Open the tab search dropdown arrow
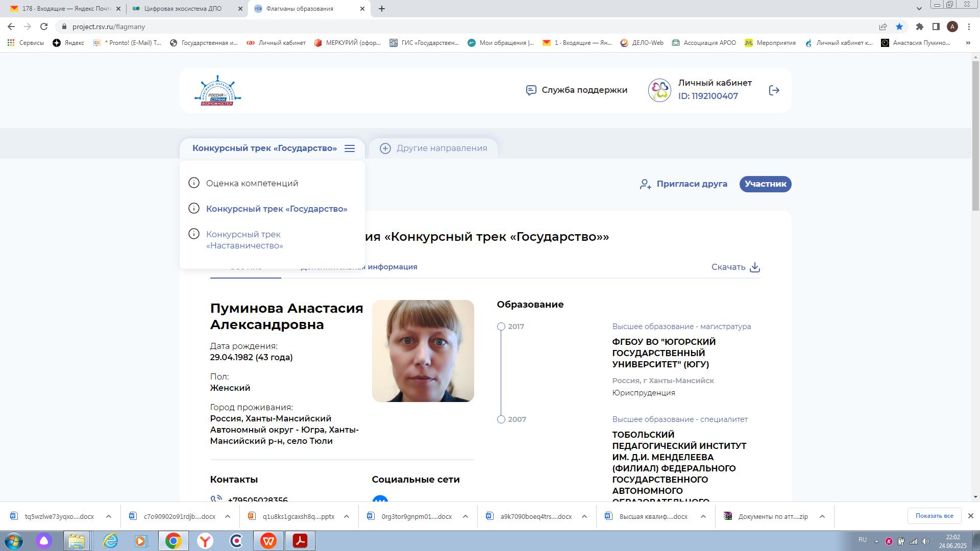The height and width of the screenshot is (551, 980). (919, 9)
